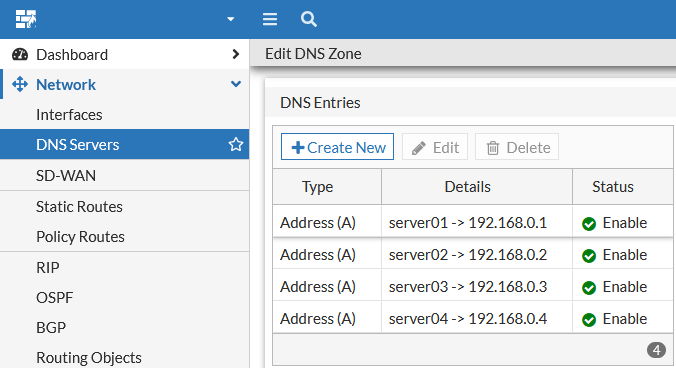Click Address (A) type in server04 row

pos(318,319)
